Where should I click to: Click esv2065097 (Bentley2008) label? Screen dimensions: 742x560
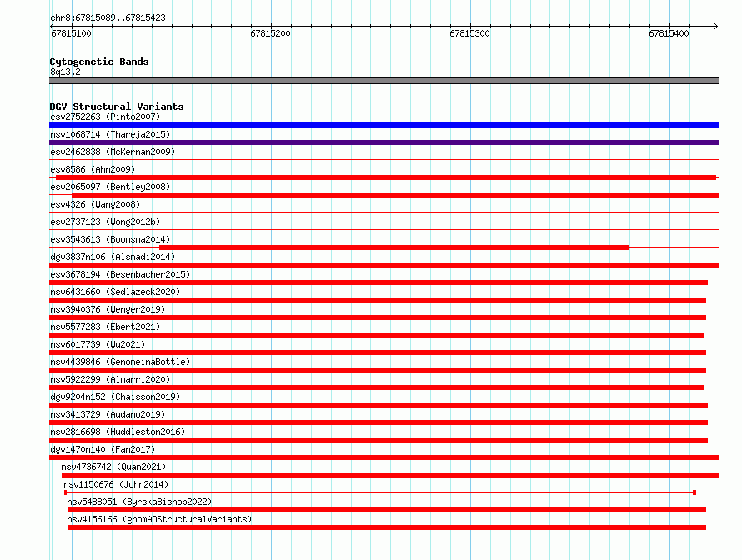click(110, 187)
